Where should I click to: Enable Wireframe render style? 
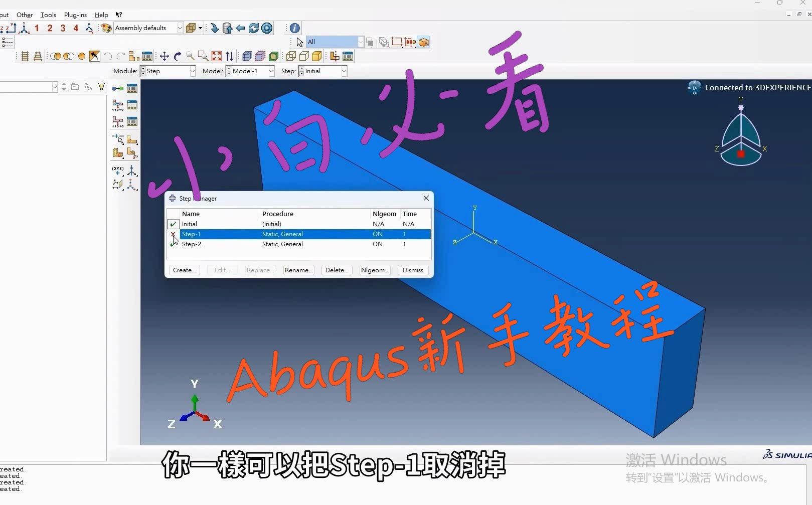pyautogui.click(x=291, y=56)
